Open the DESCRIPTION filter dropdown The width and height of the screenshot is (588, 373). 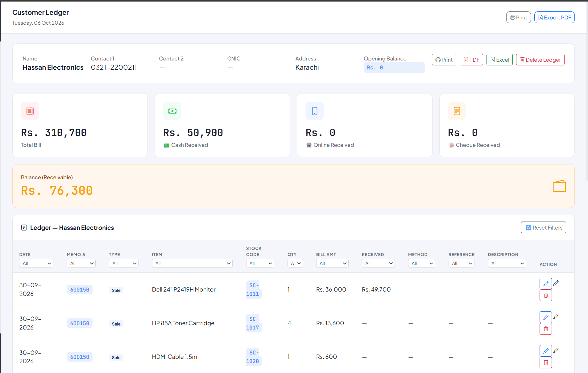507,263
